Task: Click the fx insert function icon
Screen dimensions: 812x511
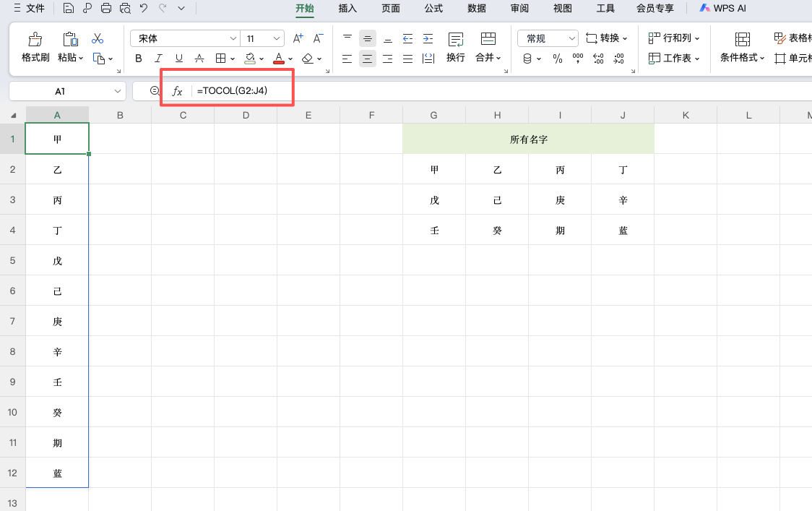Action: click(x=177, y=91)
